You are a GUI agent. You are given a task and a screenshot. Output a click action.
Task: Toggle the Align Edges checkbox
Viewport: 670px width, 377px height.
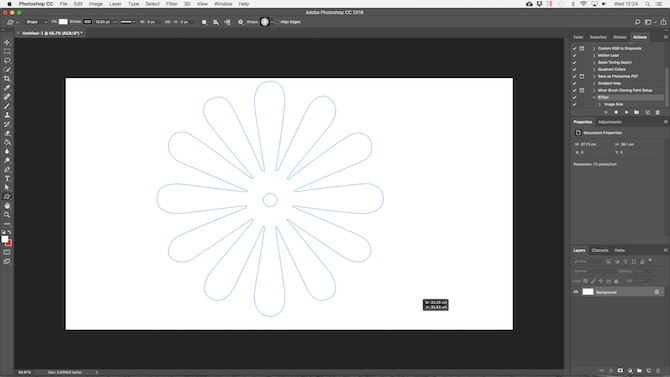tap(277, 22)
